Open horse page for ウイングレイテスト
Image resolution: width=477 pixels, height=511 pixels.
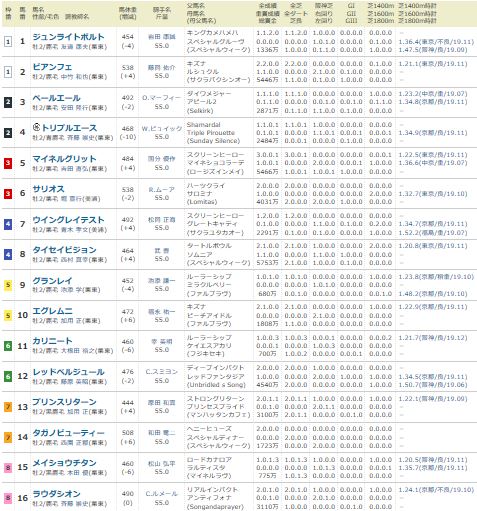(x=68, y=220)
